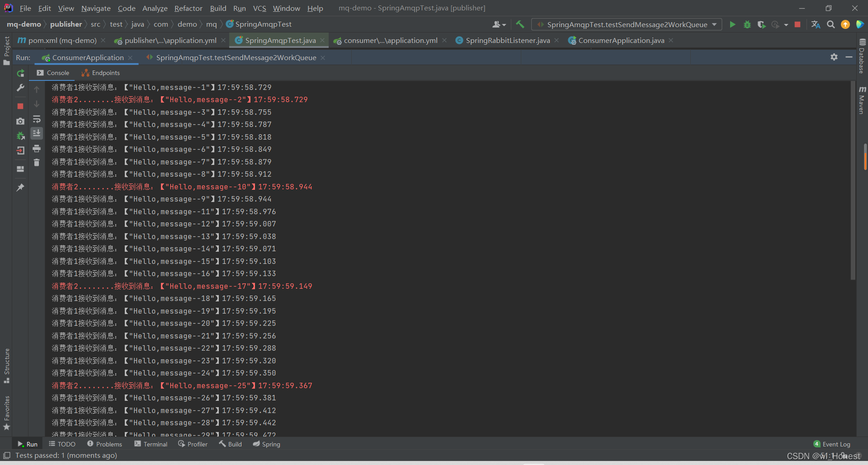Toggle pin tab in Run panel
The width and height of the screenshot is (868, 465).
tap(20, 188)
